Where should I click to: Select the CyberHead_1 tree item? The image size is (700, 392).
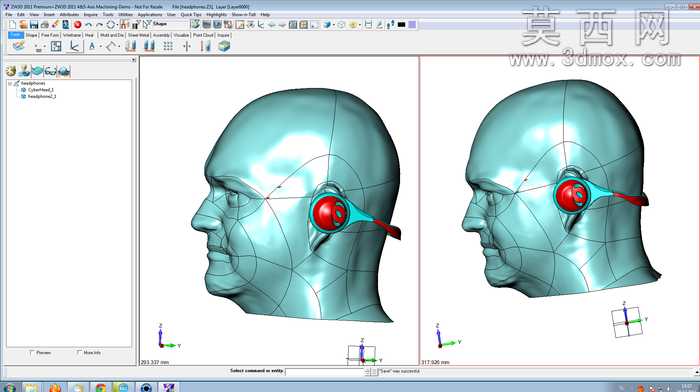(41, 90)
